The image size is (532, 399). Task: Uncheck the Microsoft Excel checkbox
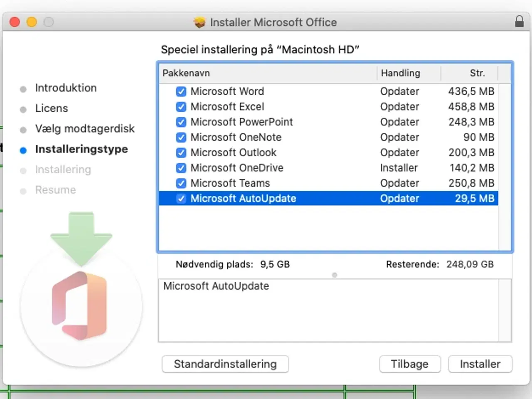pos(181,107)
